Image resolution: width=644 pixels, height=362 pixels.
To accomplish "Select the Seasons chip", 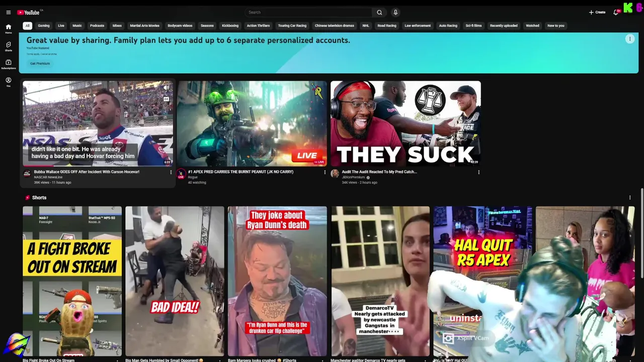I will (207, 26).
